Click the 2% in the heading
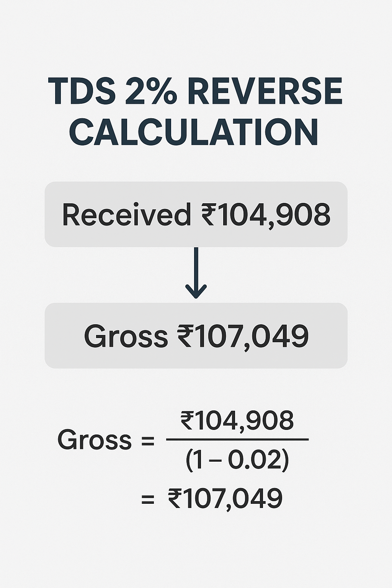The height and width of the screenshot is (588, 392). 151,92
